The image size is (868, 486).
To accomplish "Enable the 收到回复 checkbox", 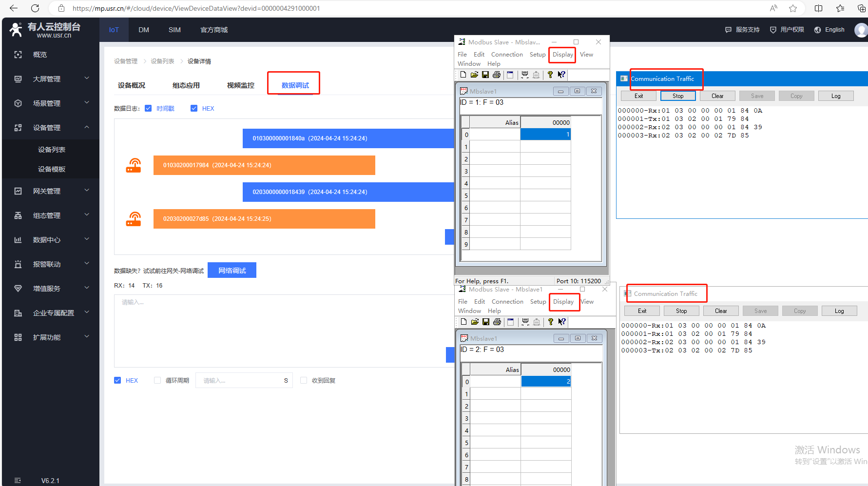I will pos(304,380).
